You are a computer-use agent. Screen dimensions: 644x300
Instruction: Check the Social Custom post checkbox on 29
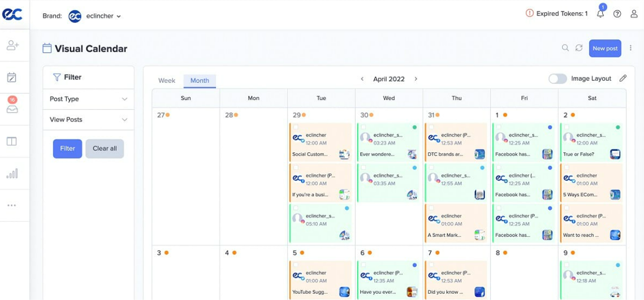point(296,127)
